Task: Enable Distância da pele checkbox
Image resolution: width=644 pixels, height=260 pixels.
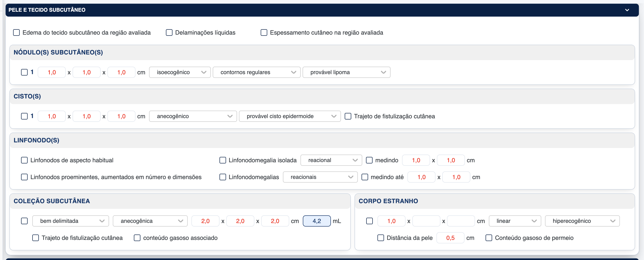Action: click(x=381, y=238)
